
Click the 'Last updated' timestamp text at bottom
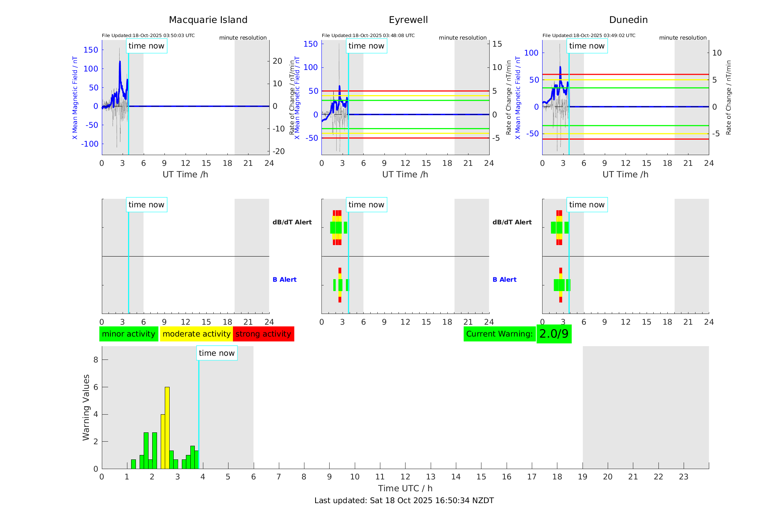pyautogui.click(x=404, y=501)
